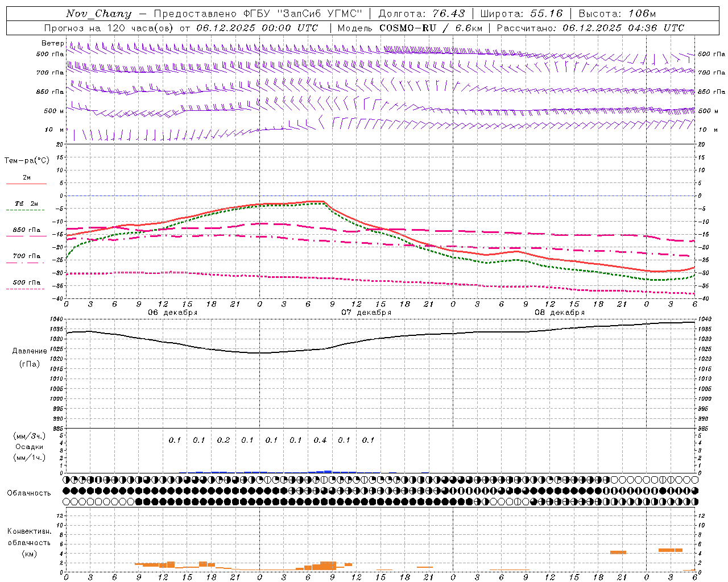Select the elevation text Высота: 106м
728x582 pixels.
coord(617,14)
